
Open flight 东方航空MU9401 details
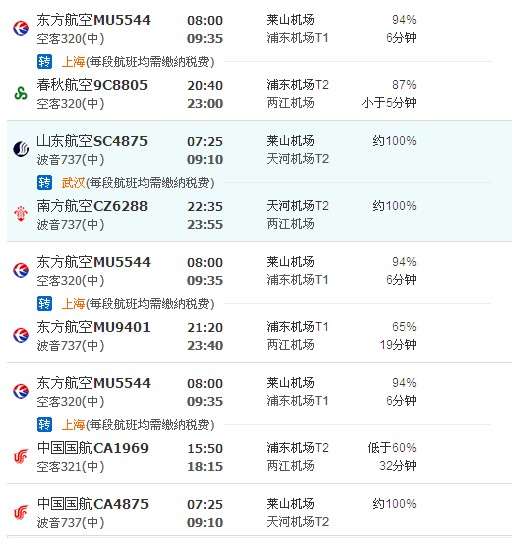[93, 327]
